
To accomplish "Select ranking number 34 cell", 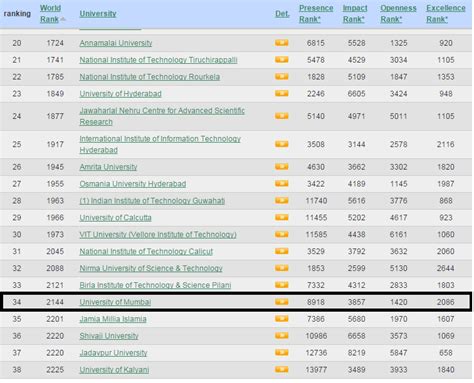I will [x=17, y=302].
